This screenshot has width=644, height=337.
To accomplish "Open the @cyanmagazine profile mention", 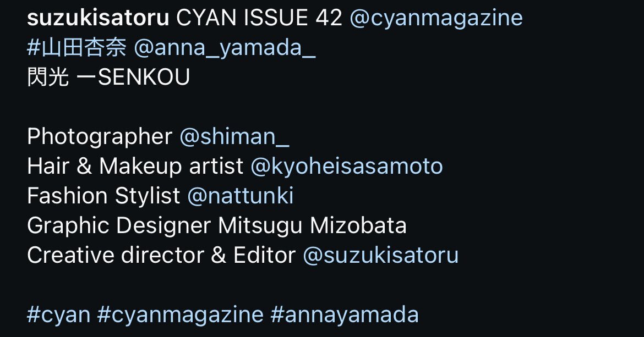I will [x=436, y=19].
